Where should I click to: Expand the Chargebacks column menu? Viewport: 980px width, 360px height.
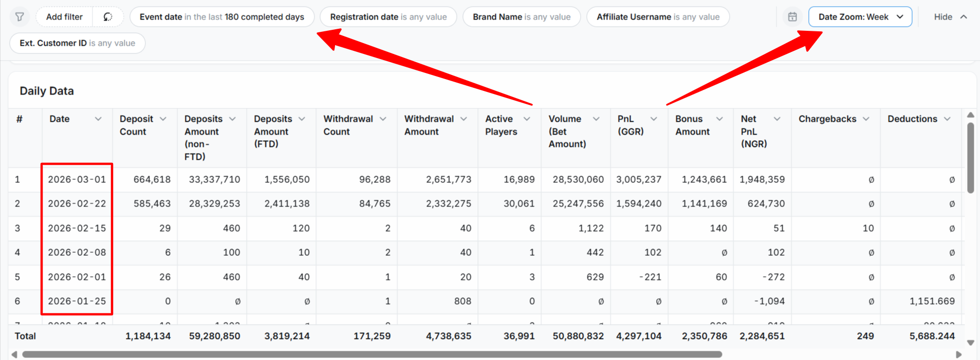(x=866, y=119)
